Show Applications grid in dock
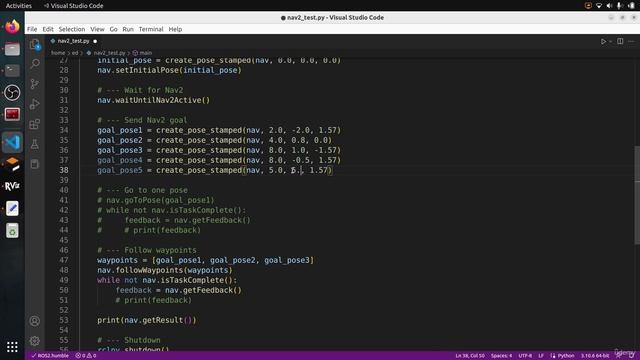Screen dimensions: 640x360 pyautogui.click(x=12, y=347)
